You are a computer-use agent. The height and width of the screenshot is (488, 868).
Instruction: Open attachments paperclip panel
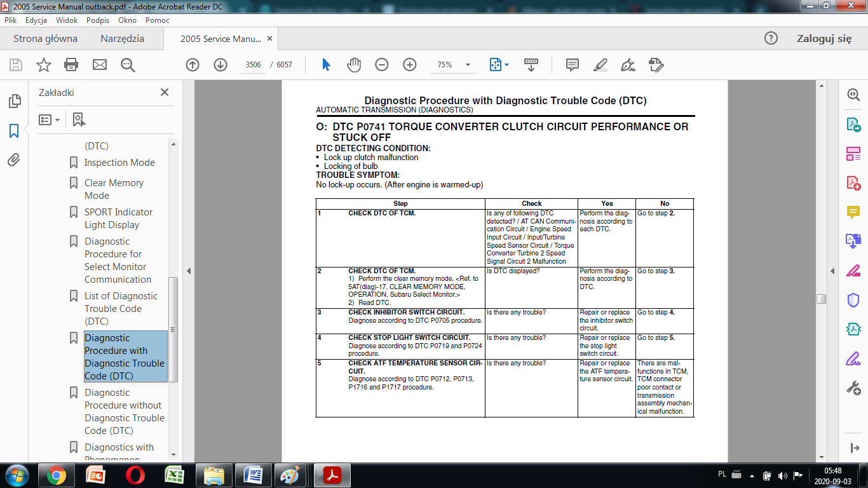pyautogui.click(x=14, y=159)
